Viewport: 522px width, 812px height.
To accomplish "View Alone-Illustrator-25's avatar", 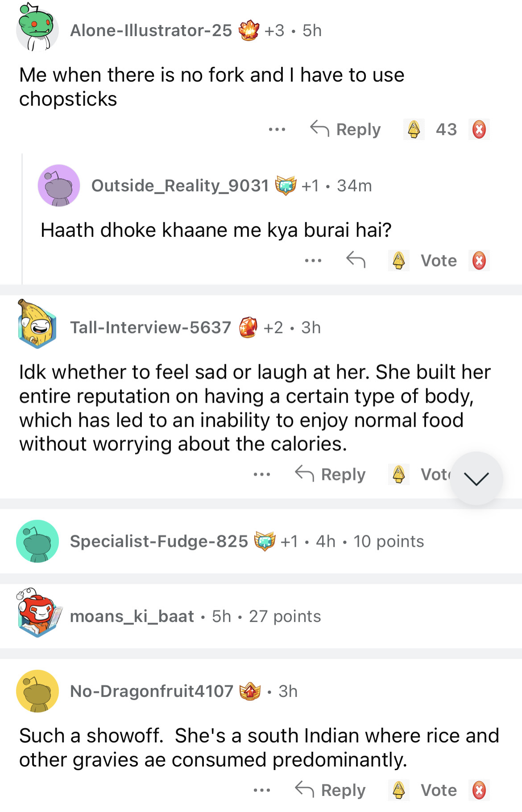I will click(x=37, y=29).
